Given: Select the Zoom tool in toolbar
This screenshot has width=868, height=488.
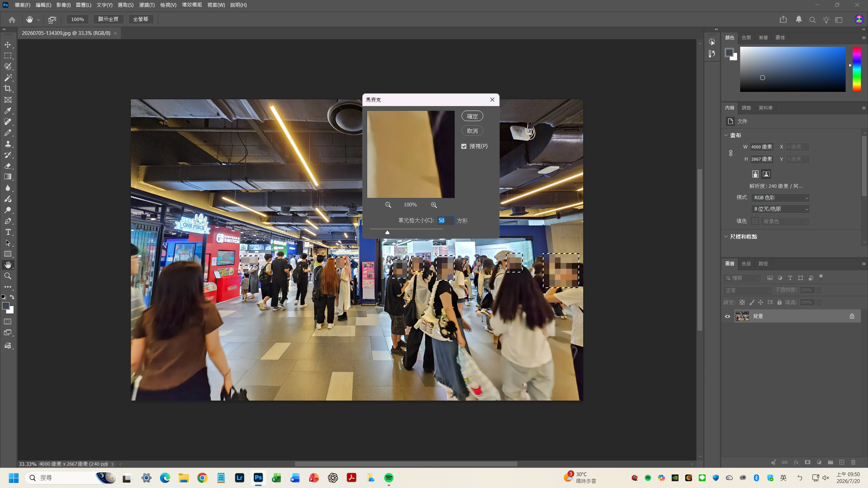Looking at the screenshot, I should click(8, 276).
